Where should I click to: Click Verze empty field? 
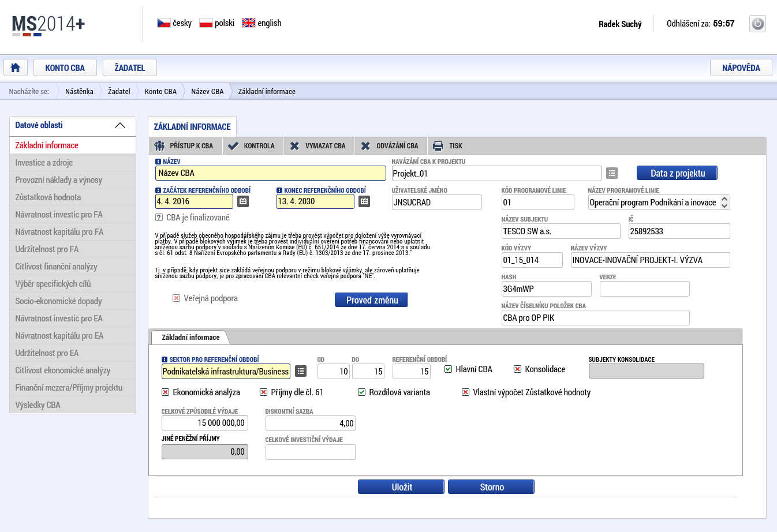645,289
